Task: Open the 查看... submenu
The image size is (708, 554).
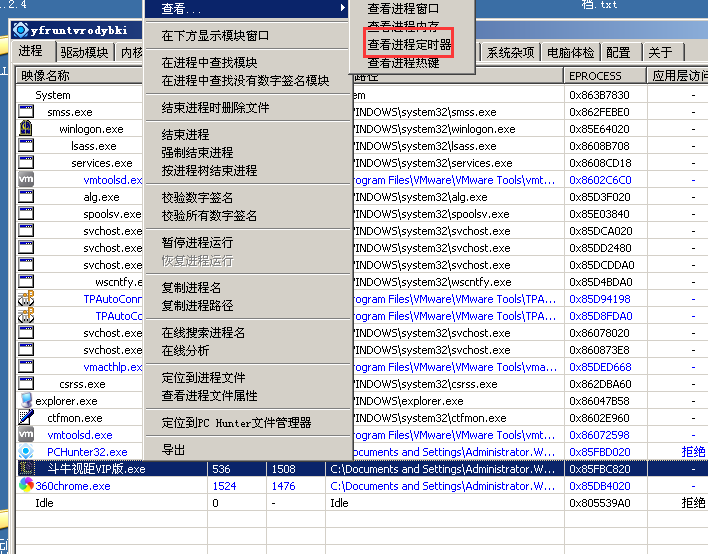Action: [247, 8]
